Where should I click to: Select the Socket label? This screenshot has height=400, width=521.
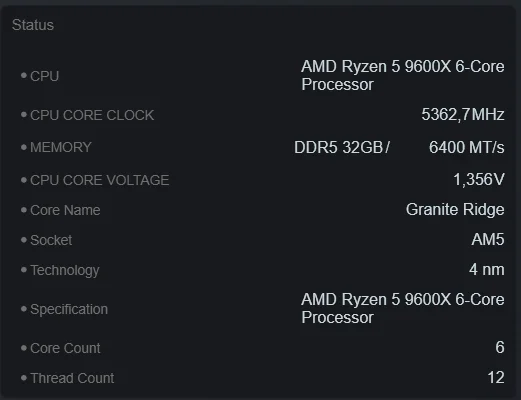tap(51, 240)
